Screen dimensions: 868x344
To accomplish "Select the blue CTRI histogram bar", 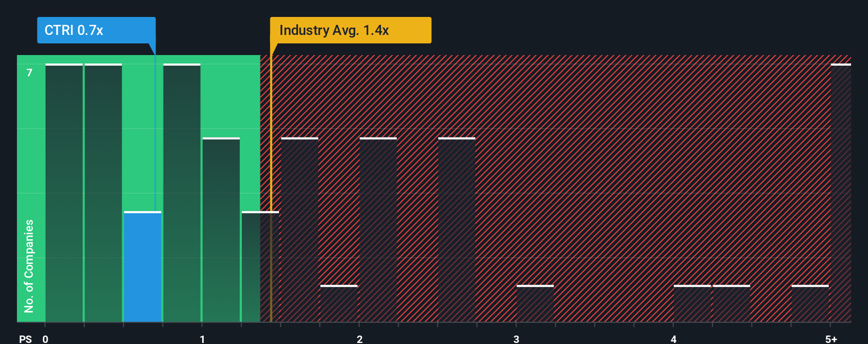I will click(142, 267).
